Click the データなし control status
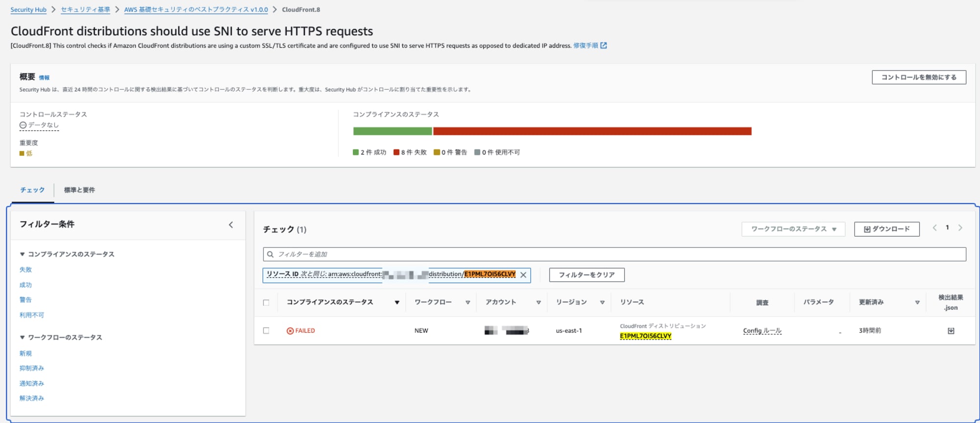The height and width of the screenshot is (423, 980). click(39, 125)
